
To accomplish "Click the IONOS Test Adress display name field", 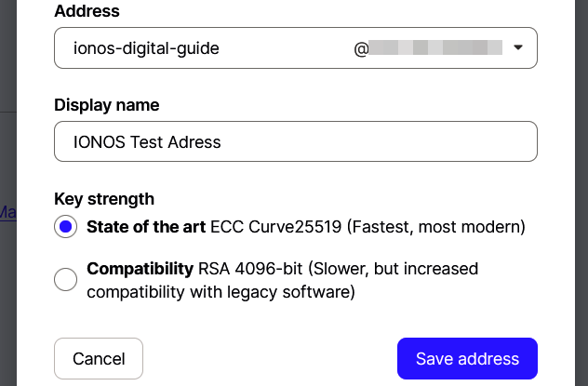I will 296,142.
